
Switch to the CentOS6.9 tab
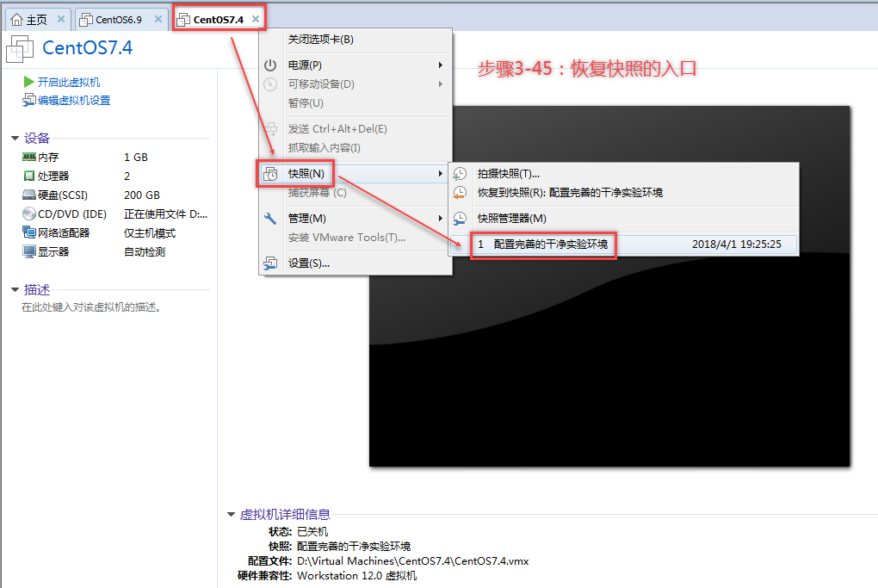pos(121,20)
